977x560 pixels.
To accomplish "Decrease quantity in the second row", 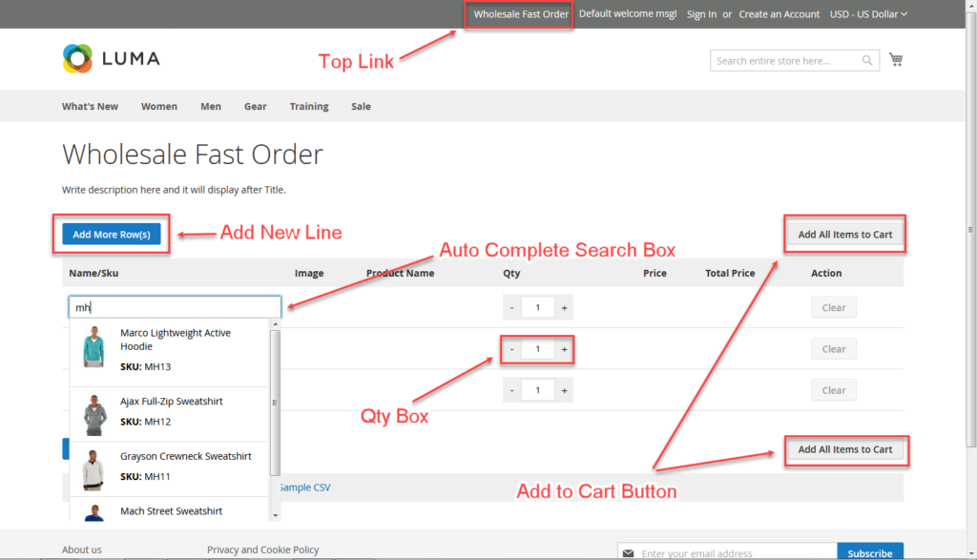I will (x=512, y=349).
